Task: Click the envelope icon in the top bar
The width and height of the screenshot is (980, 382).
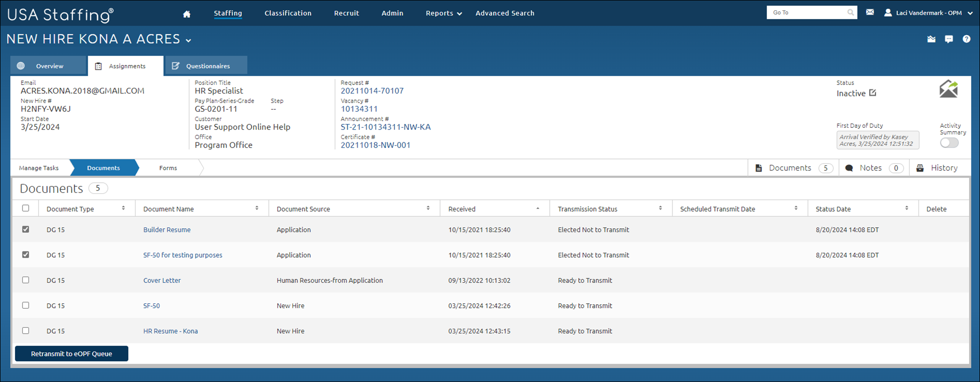Action: (870, 12)
